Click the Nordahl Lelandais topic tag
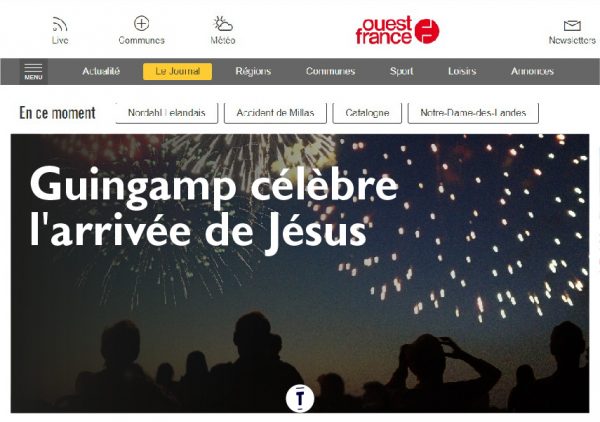Image resolution: width=600 pixels, height=422 pixels. tap(167, 113)
